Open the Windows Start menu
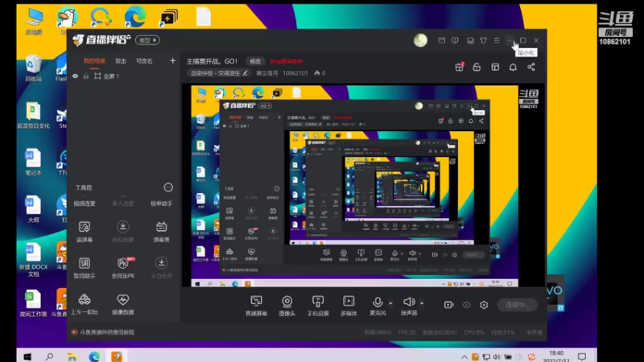 click(27, 356)
